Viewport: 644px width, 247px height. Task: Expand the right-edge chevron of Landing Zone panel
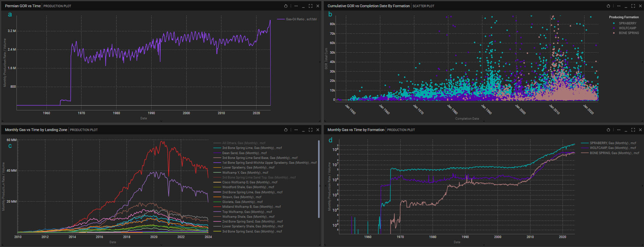320,186
